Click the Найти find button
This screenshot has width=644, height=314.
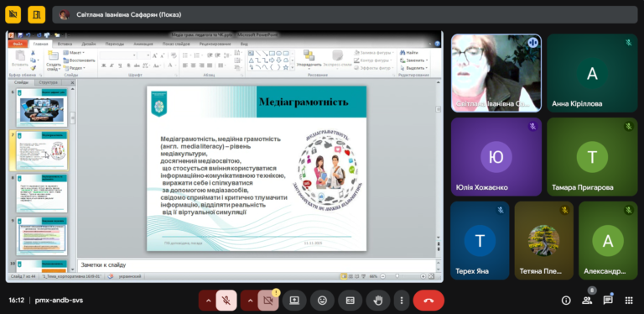(409, 53)
